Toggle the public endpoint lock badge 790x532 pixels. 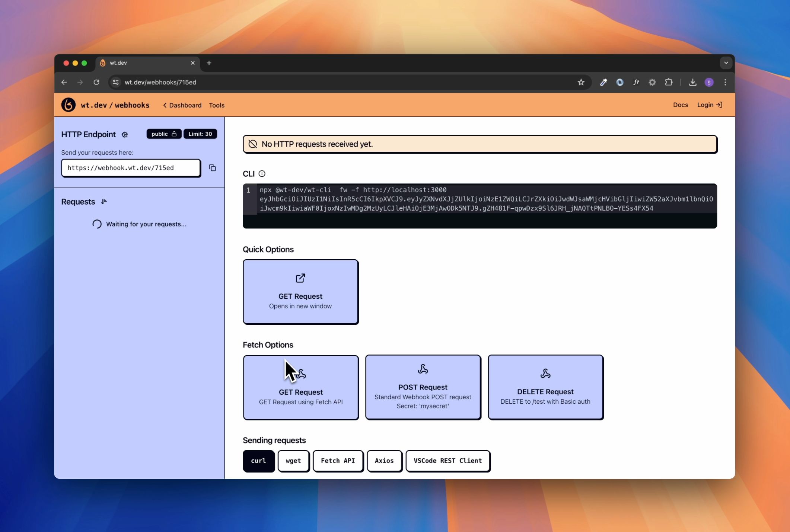[x=164, y=134]
